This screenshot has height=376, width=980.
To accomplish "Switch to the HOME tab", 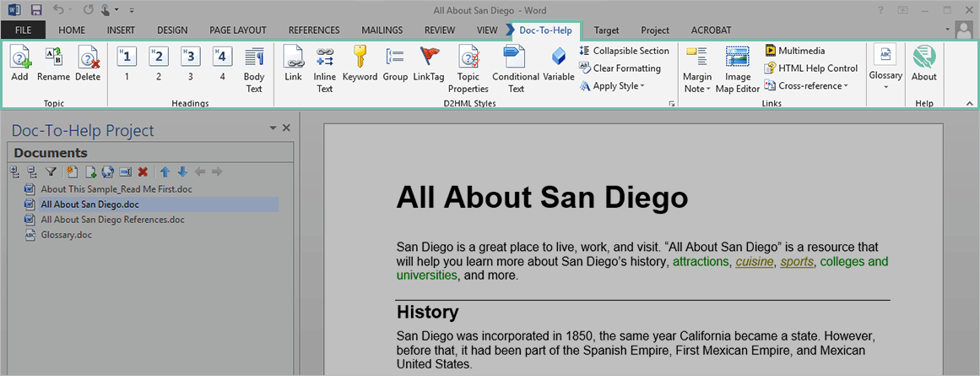I will click(x=71, y=30).
